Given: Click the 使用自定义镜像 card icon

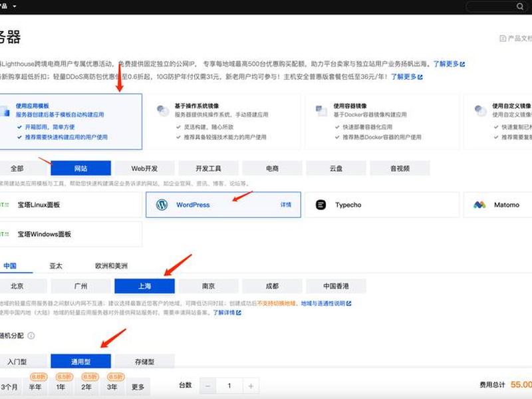Looking at the screenshot, I should click(x=480, y=110).
